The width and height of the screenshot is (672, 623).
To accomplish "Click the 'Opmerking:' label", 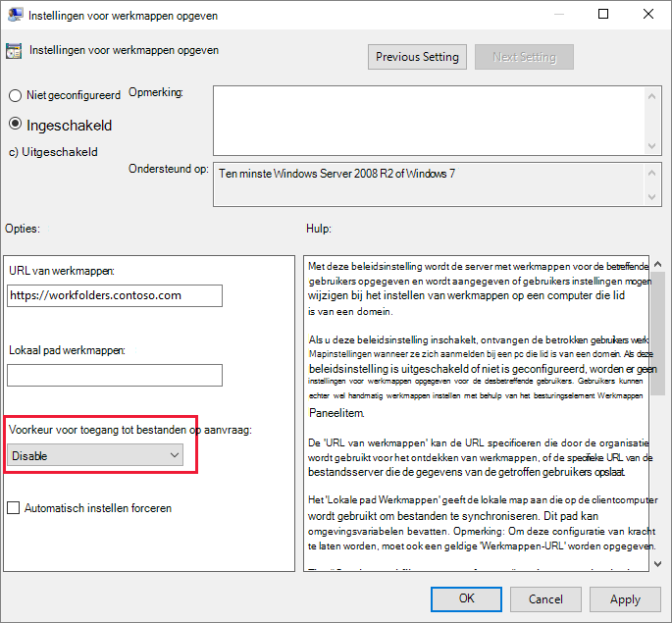I will point(156,92).
